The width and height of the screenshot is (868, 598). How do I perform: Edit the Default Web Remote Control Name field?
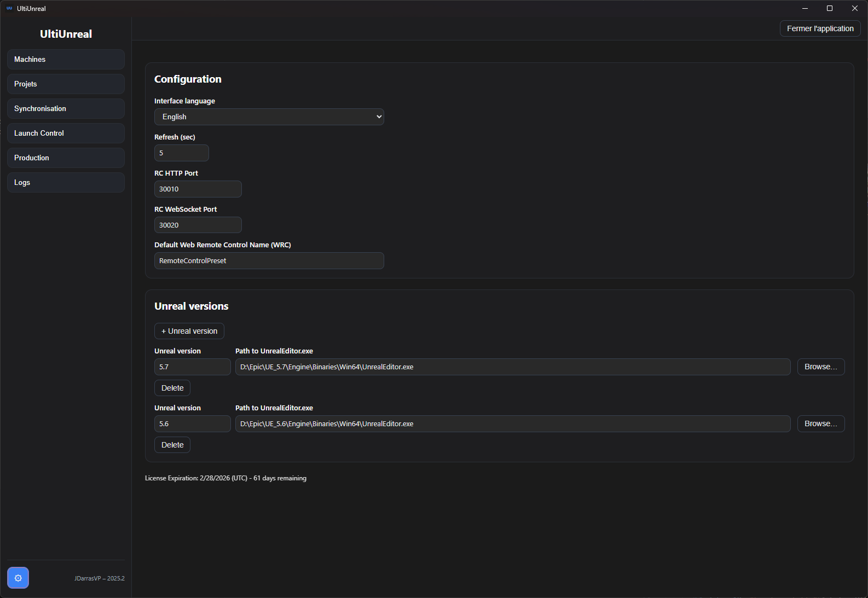(x=269, y=260)
